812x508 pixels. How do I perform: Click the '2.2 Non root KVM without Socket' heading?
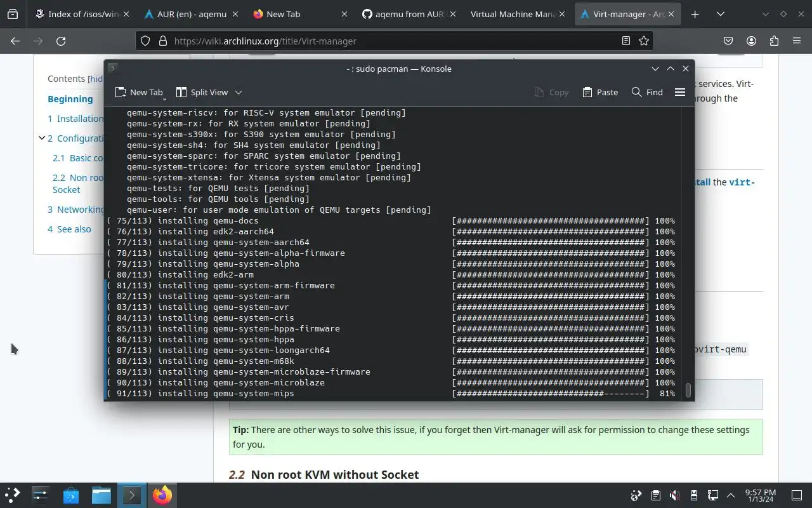pos(324,474)
